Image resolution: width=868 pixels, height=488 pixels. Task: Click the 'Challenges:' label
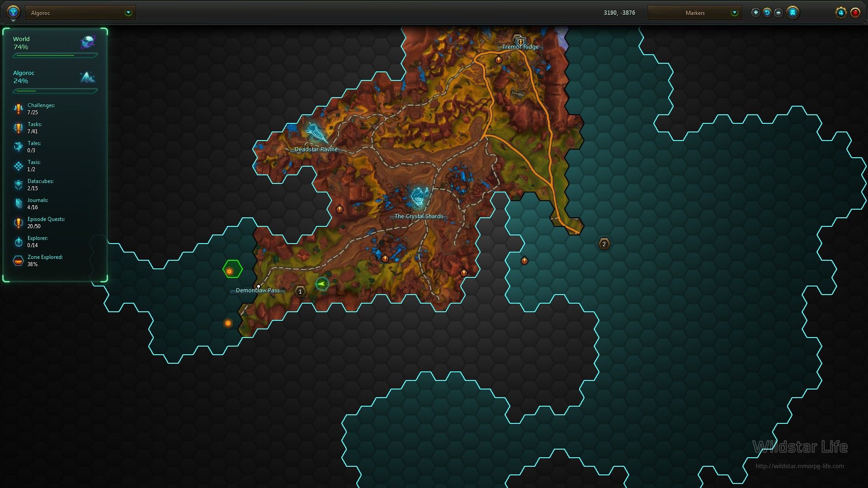coord(41,105)
